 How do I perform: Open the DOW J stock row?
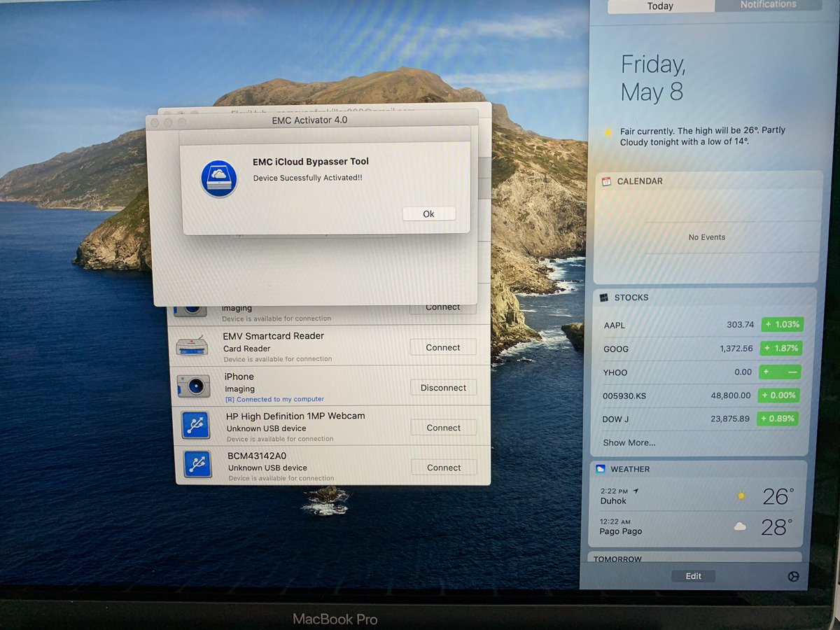[701, 419]
